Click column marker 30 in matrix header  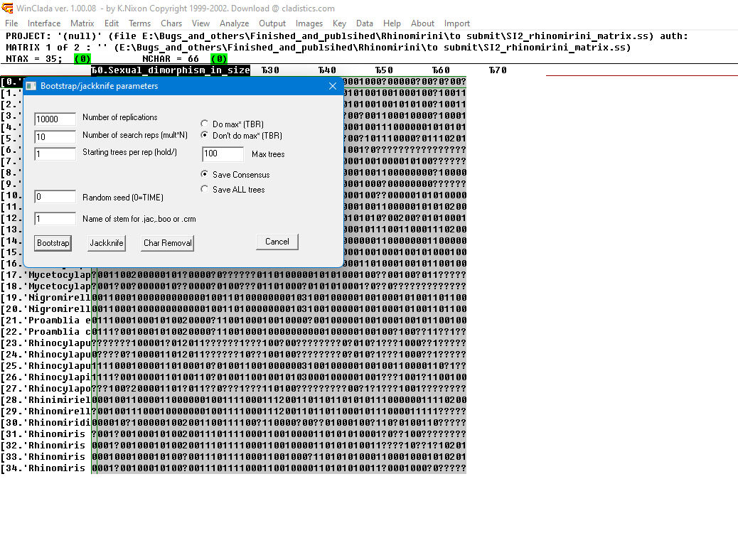pyautogui.click(x=270, y=70)
